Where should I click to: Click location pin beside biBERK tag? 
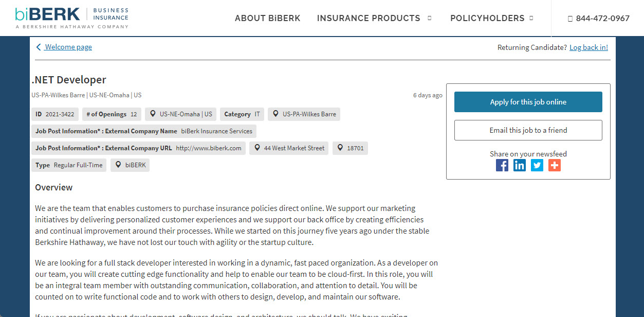point(118,165)
